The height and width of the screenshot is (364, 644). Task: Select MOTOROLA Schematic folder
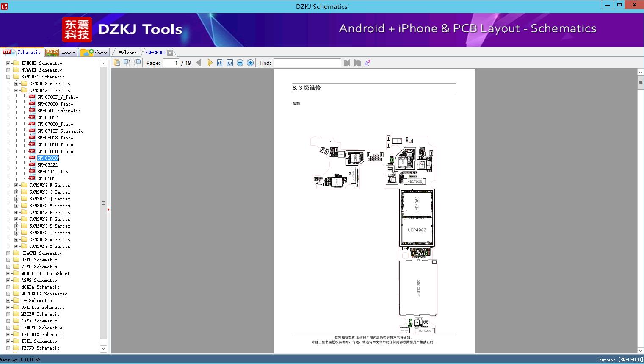tap(44, 294)
